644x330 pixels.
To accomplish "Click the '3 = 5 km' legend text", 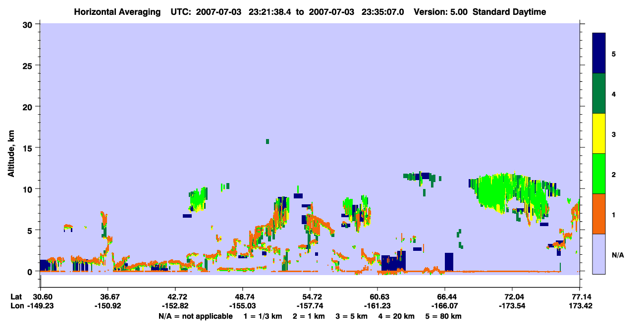I will pyautogui.click(x=352, y=316).
